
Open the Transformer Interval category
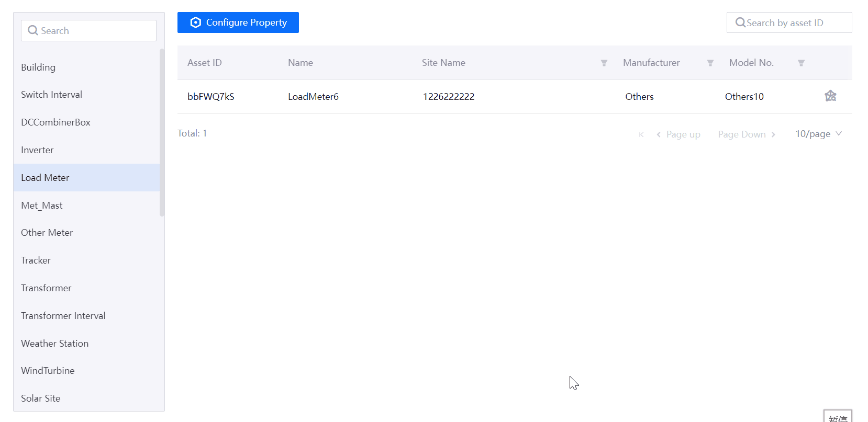coord(63,316)
